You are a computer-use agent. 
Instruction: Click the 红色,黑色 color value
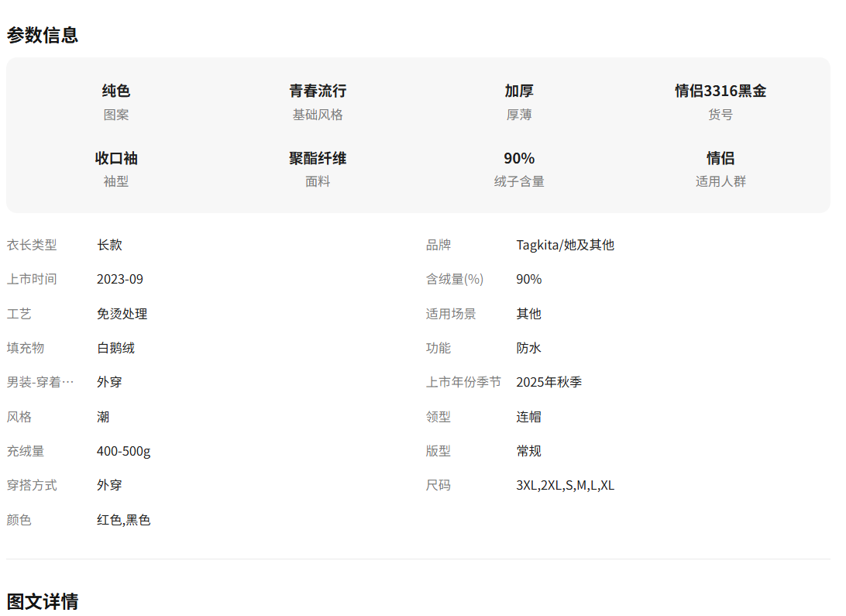pos(123,520)
